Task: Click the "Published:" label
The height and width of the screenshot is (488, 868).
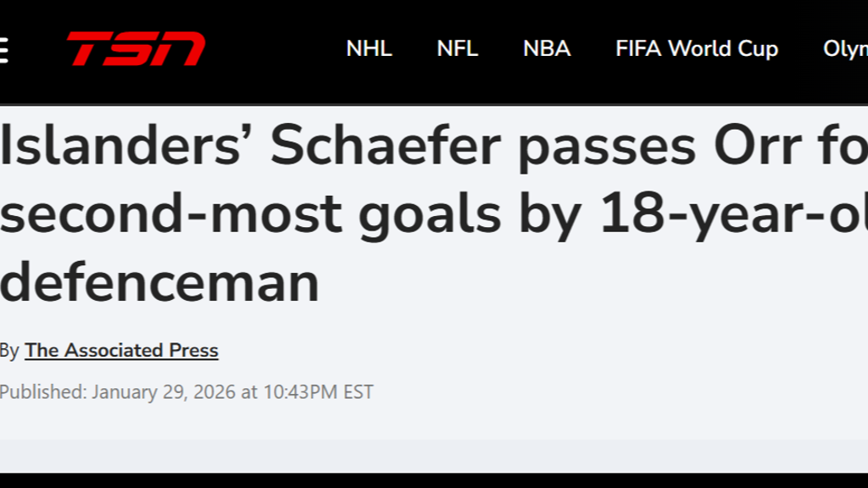Action: coord(42,392)
